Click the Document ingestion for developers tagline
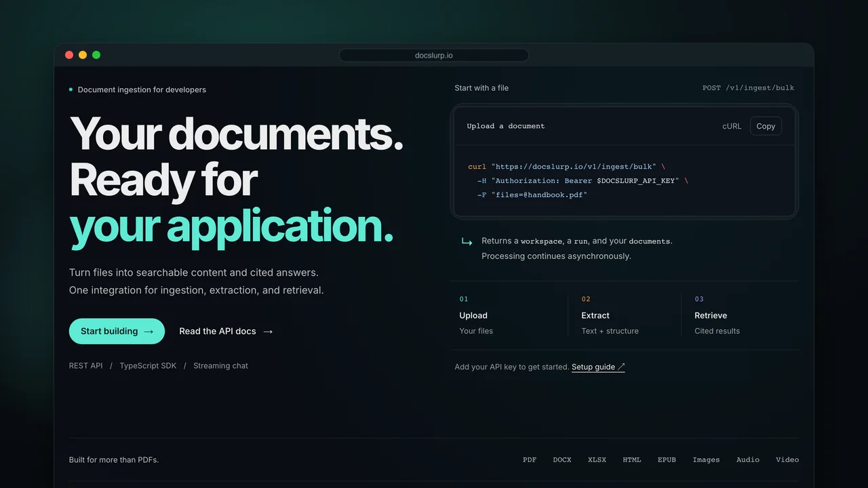 (x=142, y=89)
